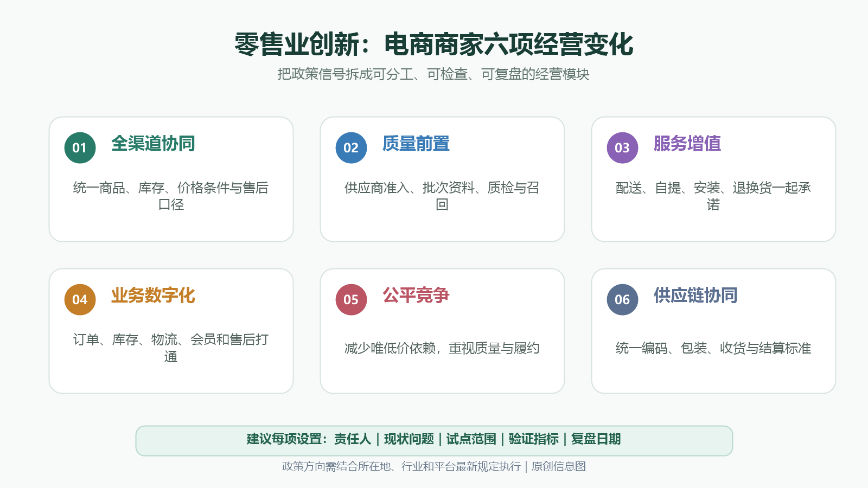The image size is (868, 488).
Task: Click description 统一编码、包装、收货与结算标准
Action: tap(713, 348)
